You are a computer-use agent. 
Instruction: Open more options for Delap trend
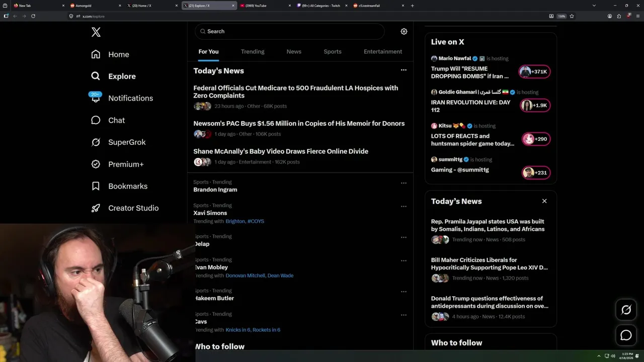tap(404, 237)
